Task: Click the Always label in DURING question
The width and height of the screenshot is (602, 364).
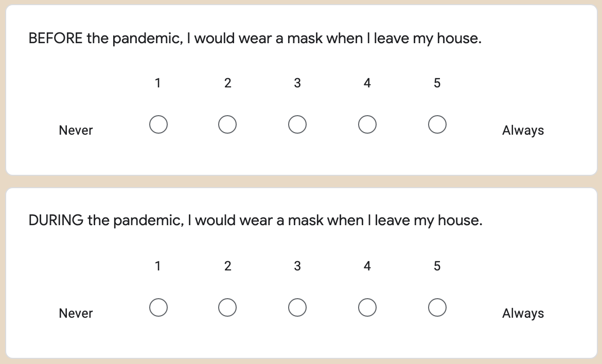Action: pyautogui.click(x=523, y=314)
